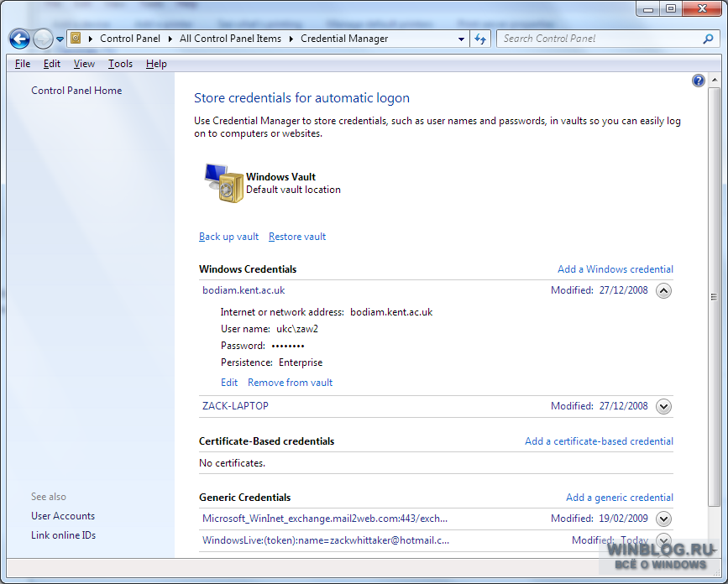Open dropdown arrow after All Control Panel Items
728x584 pixels.
click(291, 39)
